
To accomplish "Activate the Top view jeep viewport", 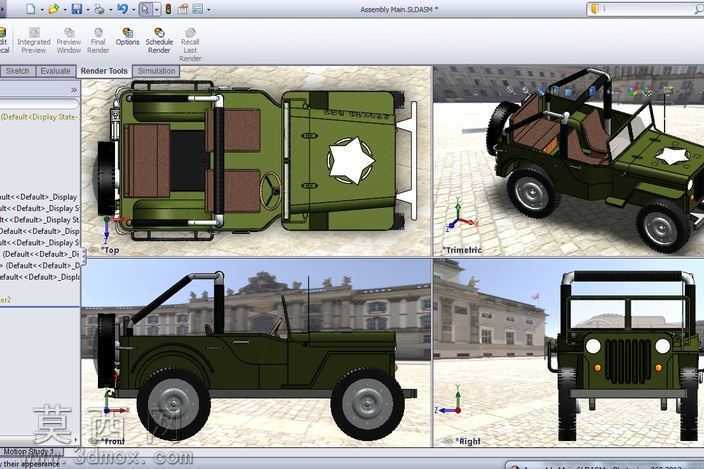I will click(x=257, y=162).
